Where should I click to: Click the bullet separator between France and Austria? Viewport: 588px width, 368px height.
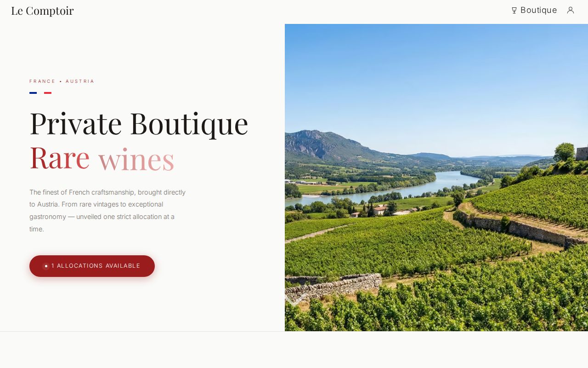[x=61, y=81]
